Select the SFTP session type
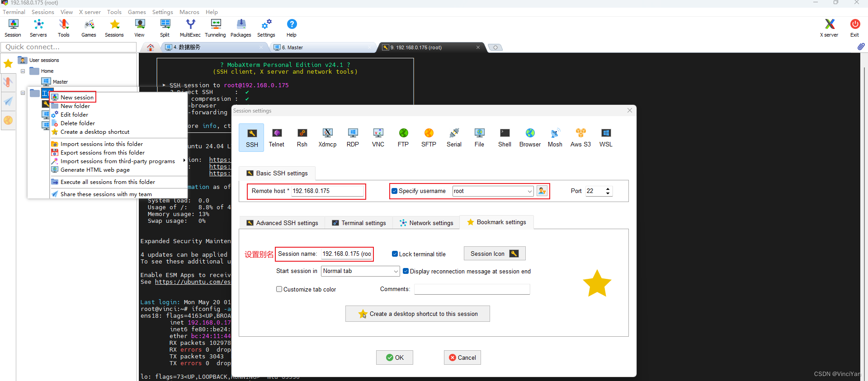Screen dimensions: 868x381 429,138
